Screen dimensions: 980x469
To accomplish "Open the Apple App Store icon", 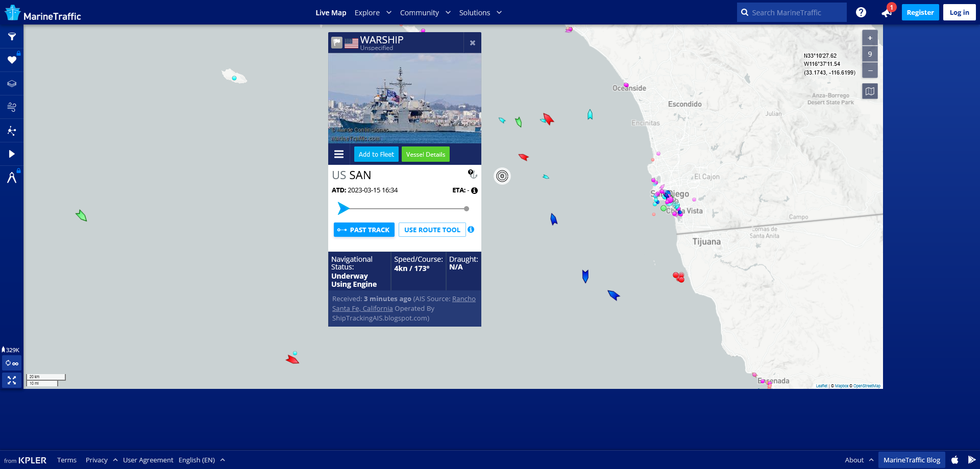I will (955, 460).
